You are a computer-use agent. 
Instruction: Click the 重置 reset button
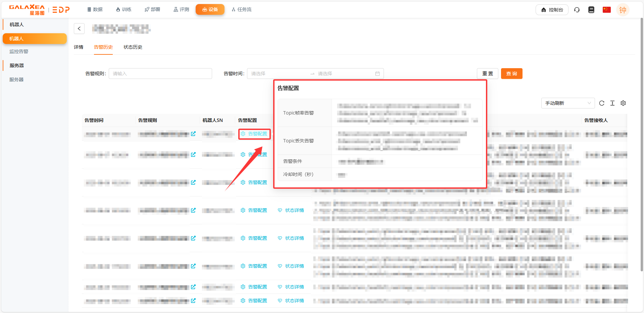click(x=488, y=74)
